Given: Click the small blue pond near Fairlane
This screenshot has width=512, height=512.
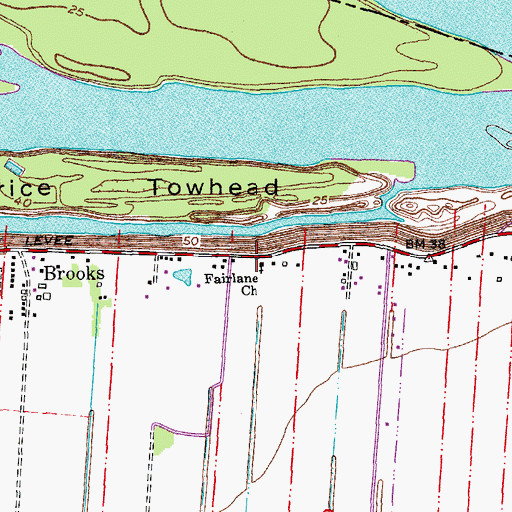Looking at the screenshot, I should pos(183,277).
